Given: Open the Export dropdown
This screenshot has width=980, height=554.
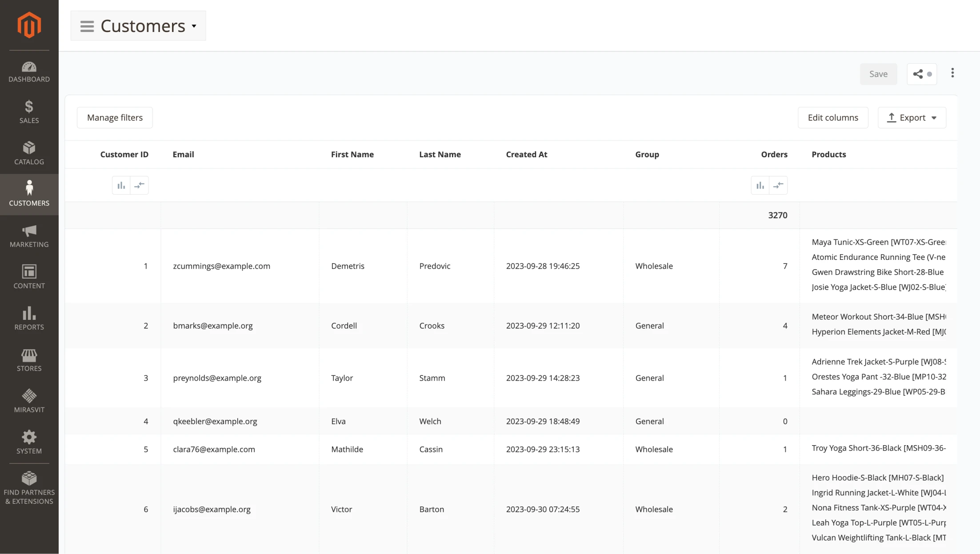Looking at the screenshot, I should coord(912,117).
